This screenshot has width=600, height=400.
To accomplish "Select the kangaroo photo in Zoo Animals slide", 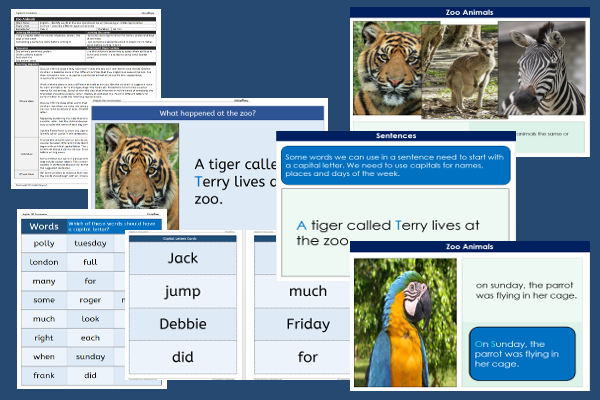I will pyautogui.click(x=460, y=72).
